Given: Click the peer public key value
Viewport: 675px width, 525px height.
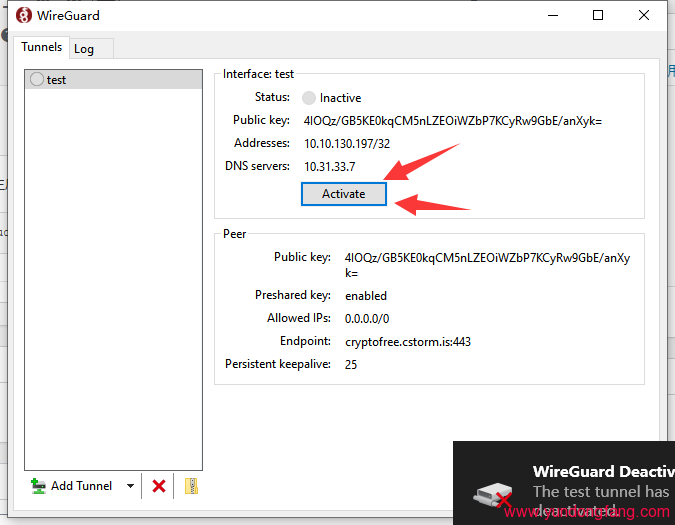Looking at the screenshot, I should pyautogui.click(x=487, y=265).
